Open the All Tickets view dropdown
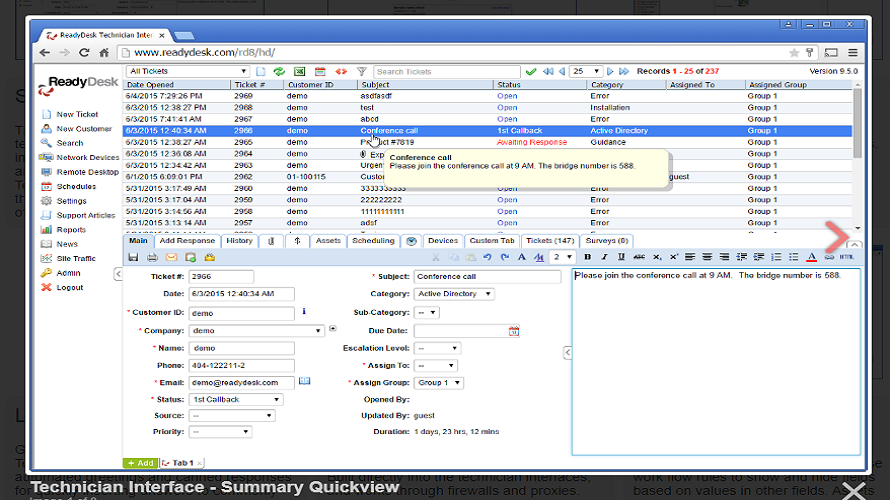The image size is (890, 500). coord(187,72)
